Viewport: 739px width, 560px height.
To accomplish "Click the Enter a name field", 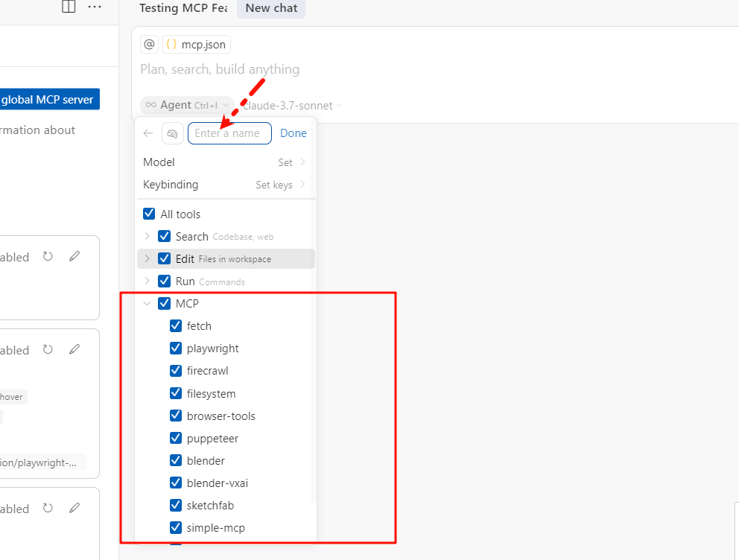I will tap(229, 133).
